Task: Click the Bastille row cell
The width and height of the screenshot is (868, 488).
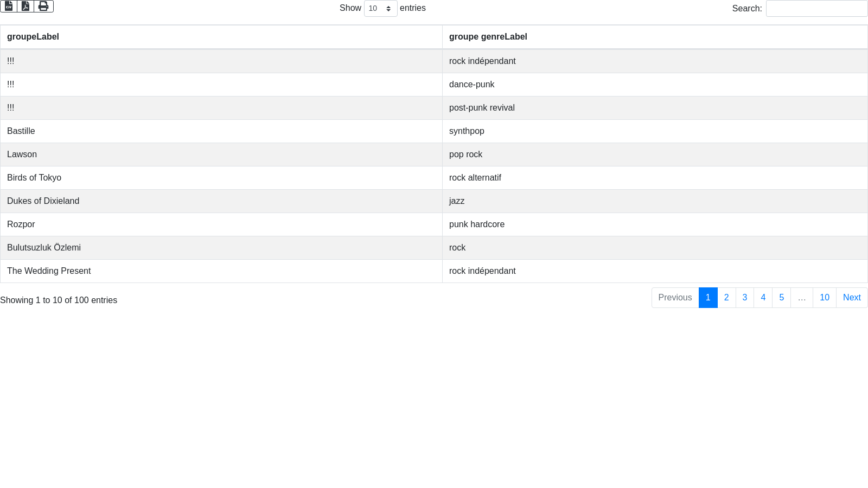Action: [x=21, y=131]
